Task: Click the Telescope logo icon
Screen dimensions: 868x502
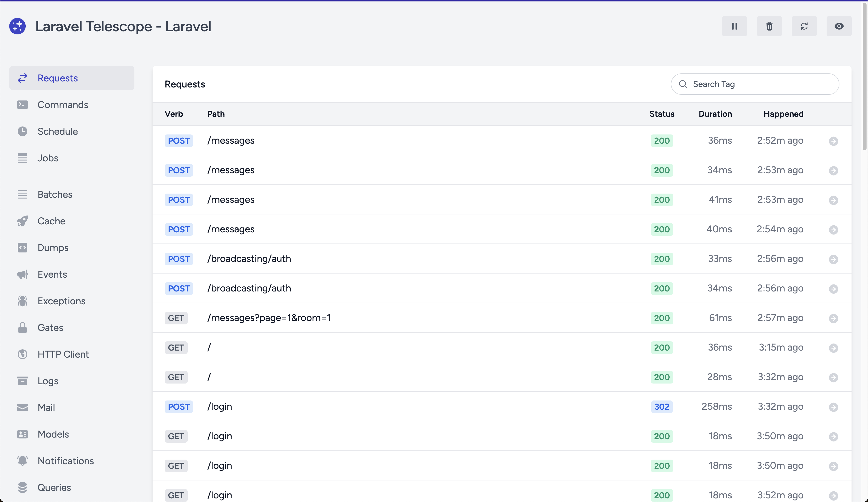Action: 18,26
